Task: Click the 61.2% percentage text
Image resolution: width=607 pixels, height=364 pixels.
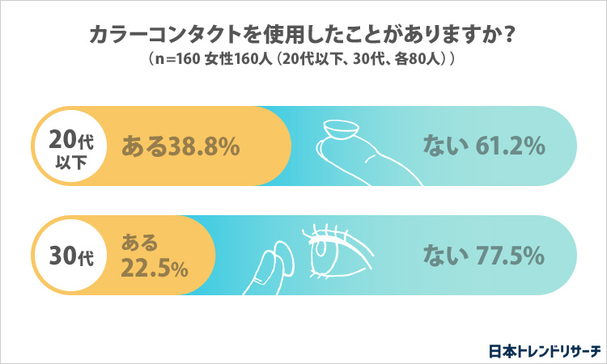Action: point(510,146)
